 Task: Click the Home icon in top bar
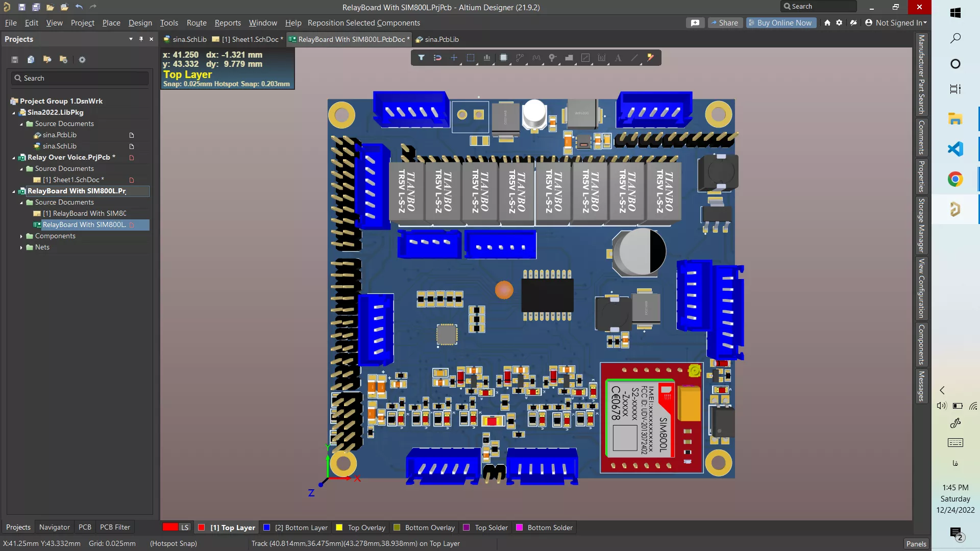point(827,23)
